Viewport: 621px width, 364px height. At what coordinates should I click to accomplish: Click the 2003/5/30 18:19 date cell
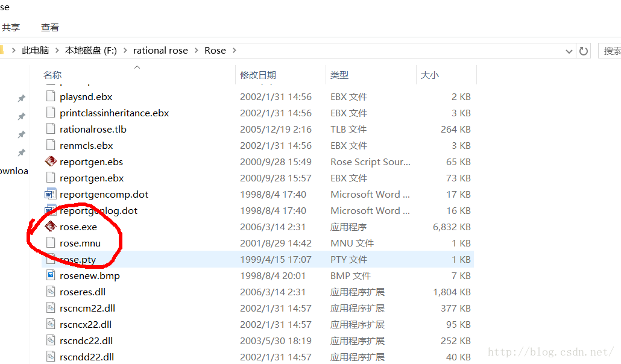(x=276, y=340)
